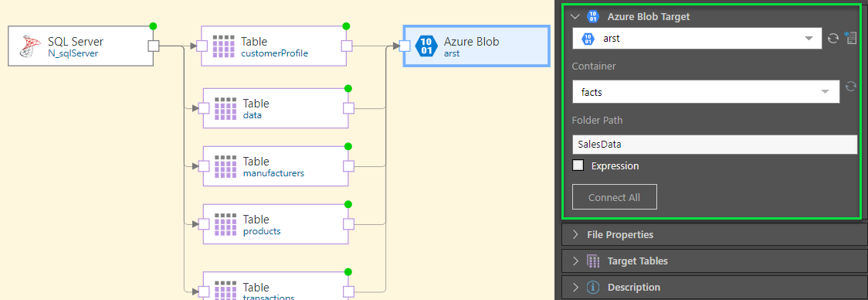This screenshot has width=868, height=300.
Task: Enable the Expression checkbox
Action: (578, 165)
